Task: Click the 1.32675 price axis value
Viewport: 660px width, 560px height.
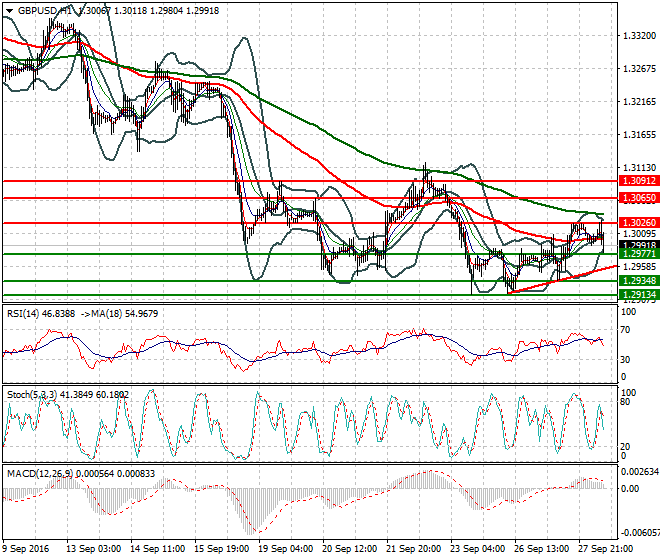Action: pyautogui.click(x=639, y=69)
